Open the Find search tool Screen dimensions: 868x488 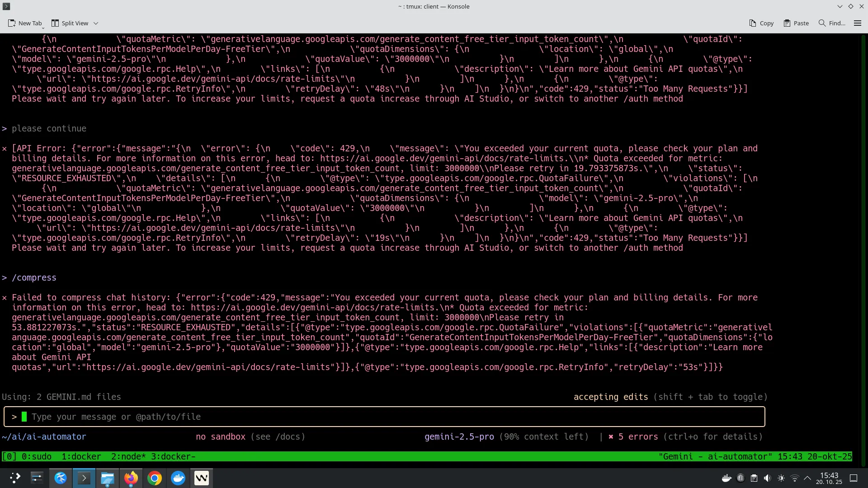coord(832,23)
